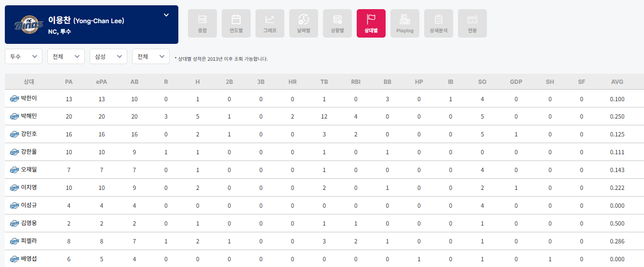Open player 강한울's page

point(29,152)
